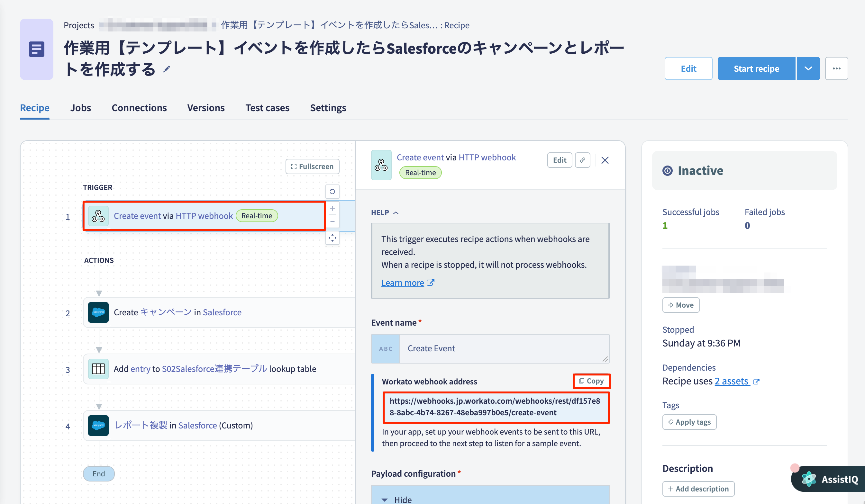This screenshot has width=865, height=504.
Task: Click the Real-time badge in trigger step
Action: click(256, 216)
